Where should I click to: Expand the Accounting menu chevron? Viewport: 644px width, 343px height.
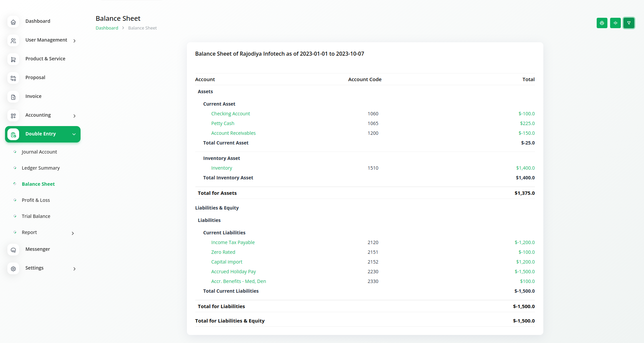tap(75, 116)
